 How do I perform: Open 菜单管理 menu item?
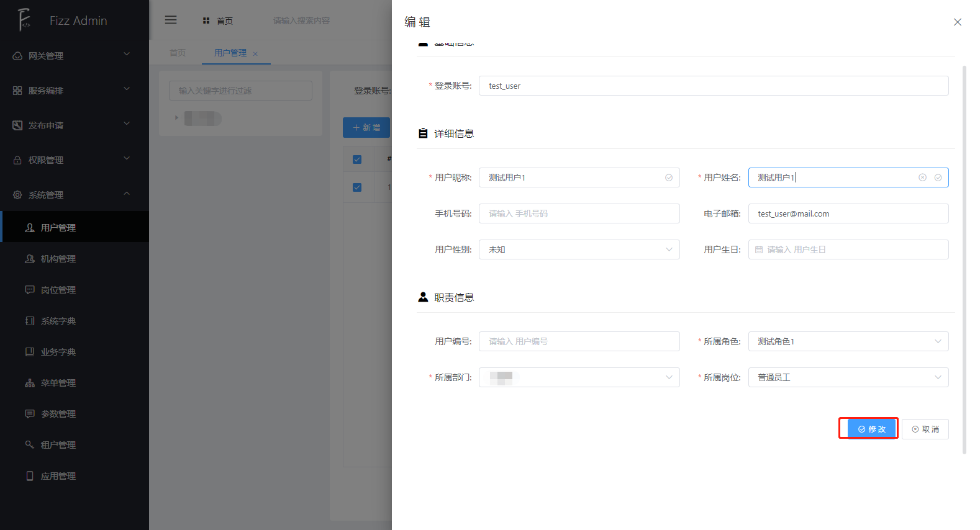click(75, 383)
